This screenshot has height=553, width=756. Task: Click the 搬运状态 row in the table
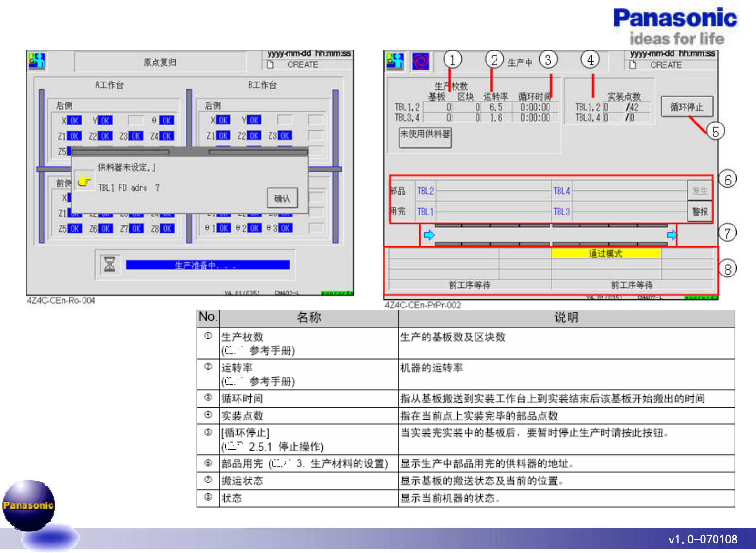466,481
